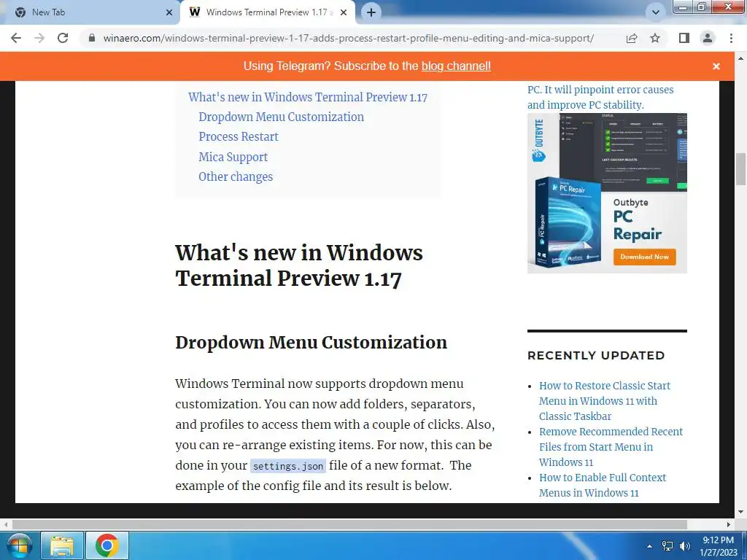Click the address bar URL field
The width and height of the screenshot is (747, 560).
click(x=348, y=38)
